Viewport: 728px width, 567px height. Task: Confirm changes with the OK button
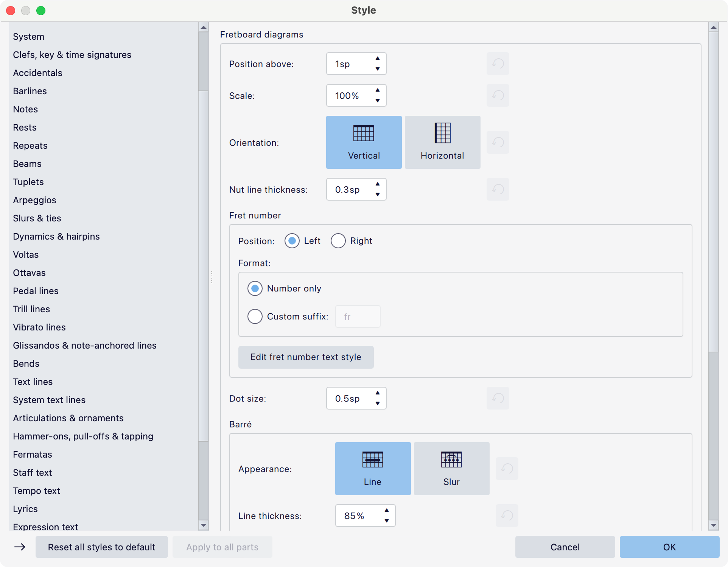pyautogui.click(x=669, y=547)
